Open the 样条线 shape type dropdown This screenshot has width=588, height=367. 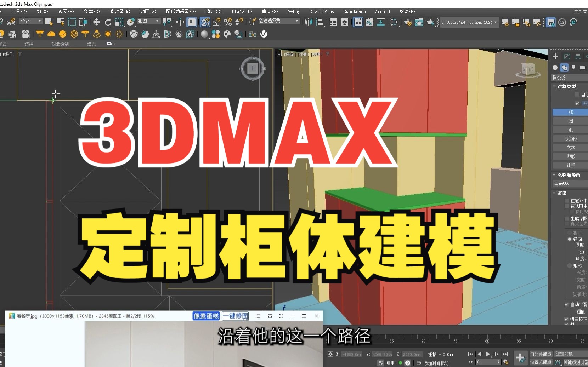[570, 78]
